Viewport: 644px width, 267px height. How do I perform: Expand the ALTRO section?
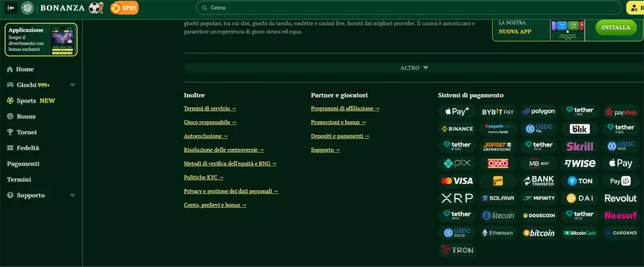[x=414, y=68]
